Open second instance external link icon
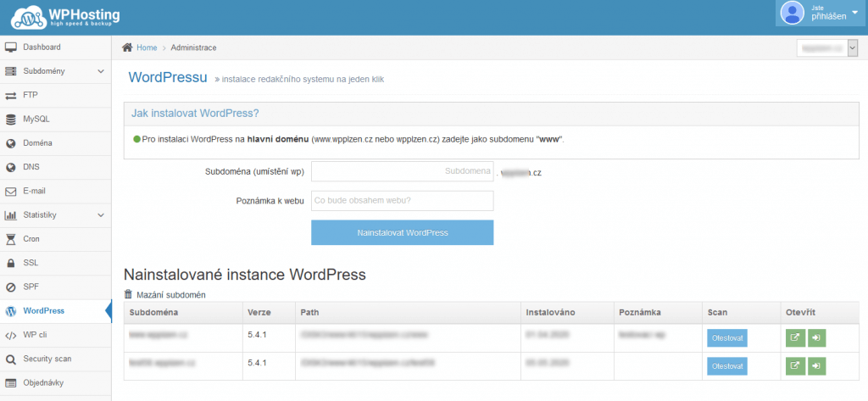Image resolution: width=868 pixels, height=401 pixels. [x=794, y=366]
